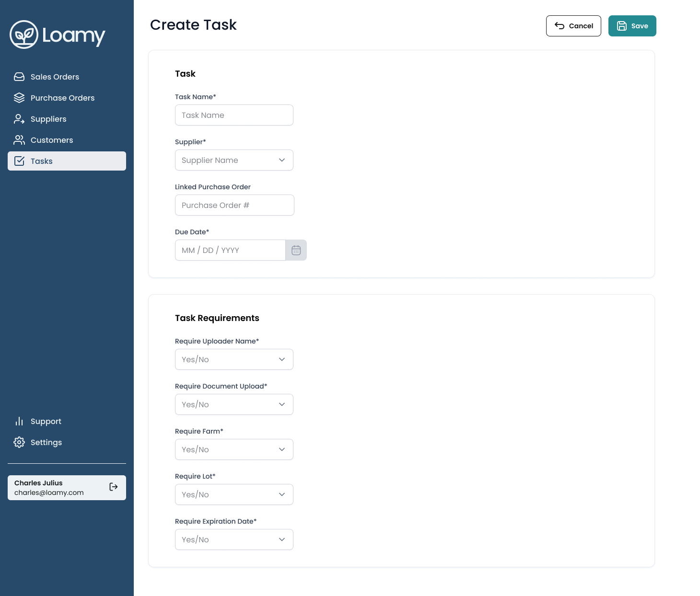The height and width of the screenshot is (596, 700).
Task: Click the Sales Orders inbox icon
Action: click(x=19, y=77)
